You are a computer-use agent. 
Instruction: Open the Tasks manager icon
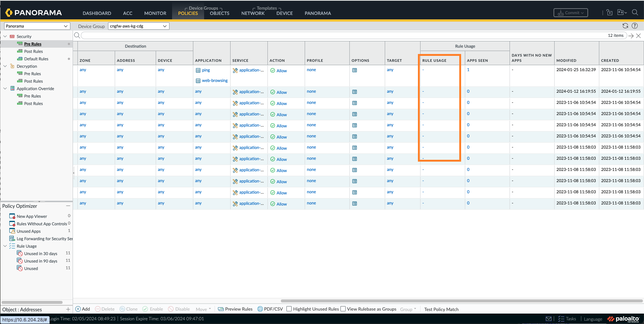pyautogui.click(x=561, y=319)
